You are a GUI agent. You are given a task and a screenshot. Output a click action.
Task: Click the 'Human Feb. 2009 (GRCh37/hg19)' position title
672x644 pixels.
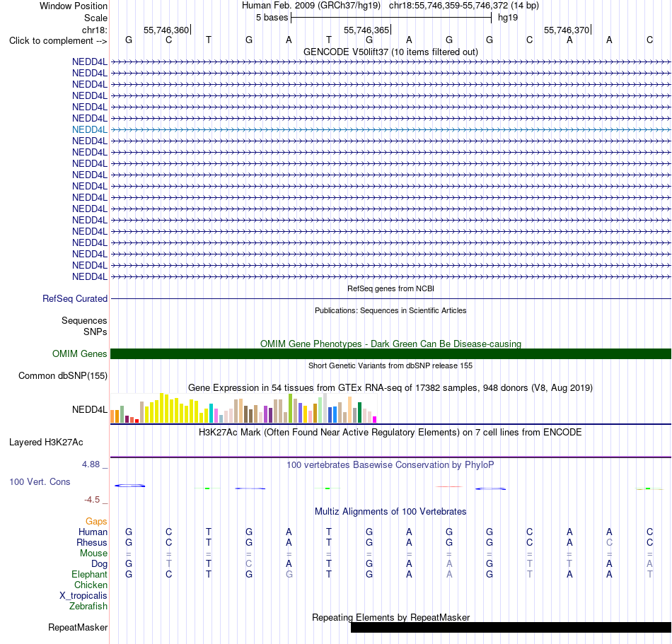[311, 6]
